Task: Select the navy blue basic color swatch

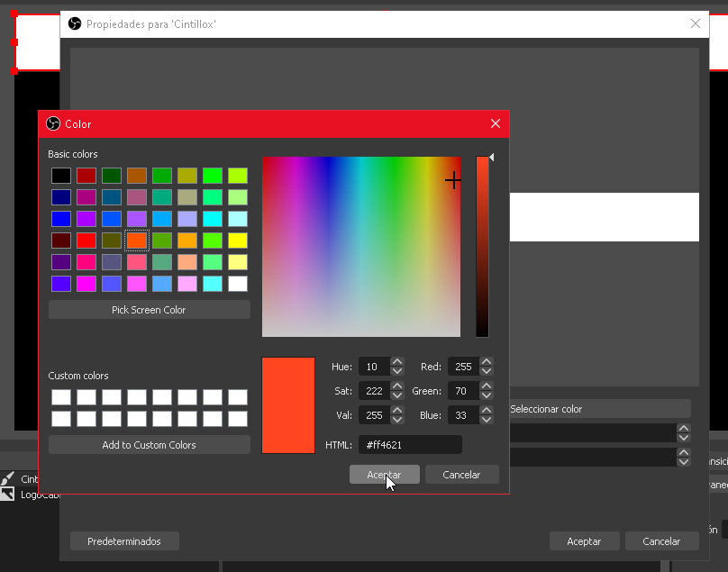Action: [x=61, y=197]
